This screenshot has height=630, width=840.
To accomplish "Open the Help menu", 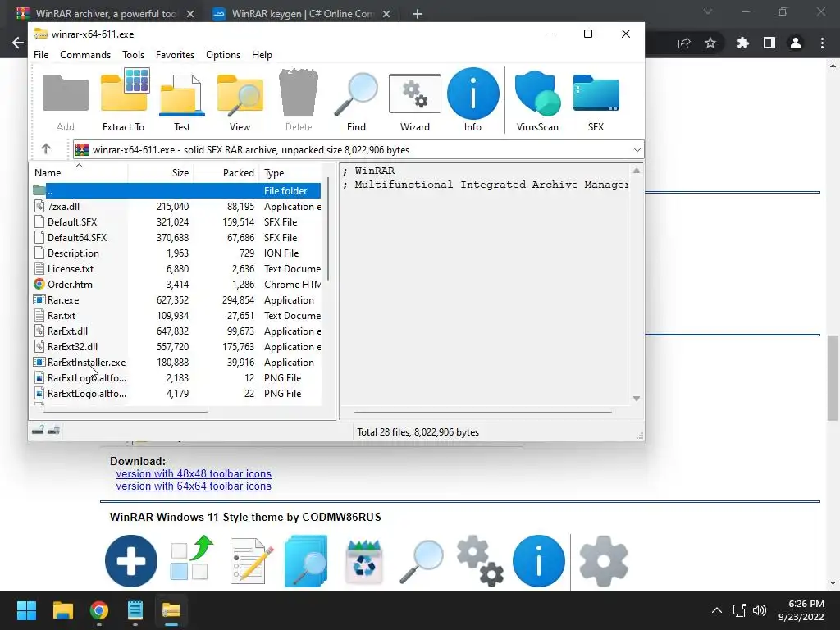I will tap(262, 55).
